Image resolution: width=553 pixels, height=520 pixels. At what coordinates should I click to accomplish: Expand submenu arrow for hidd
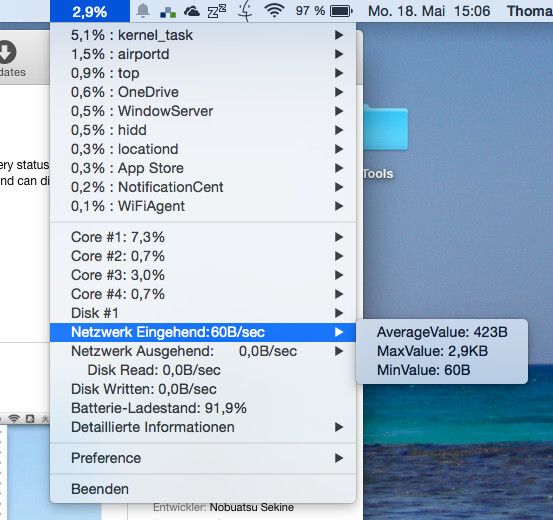(339, 130)
